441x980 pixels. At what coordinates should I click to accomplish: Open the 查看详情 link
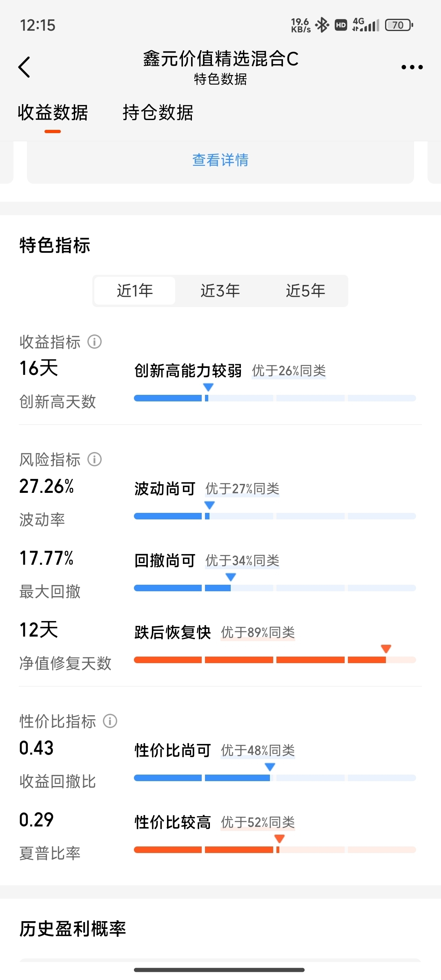click(220, 160)
